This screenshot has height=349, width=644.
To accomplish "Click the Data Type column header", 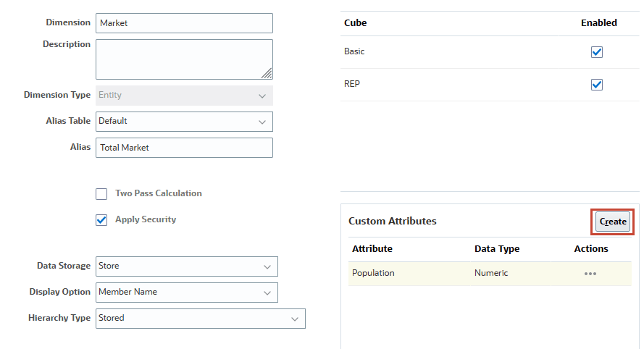I will click(x=497, y=249).
